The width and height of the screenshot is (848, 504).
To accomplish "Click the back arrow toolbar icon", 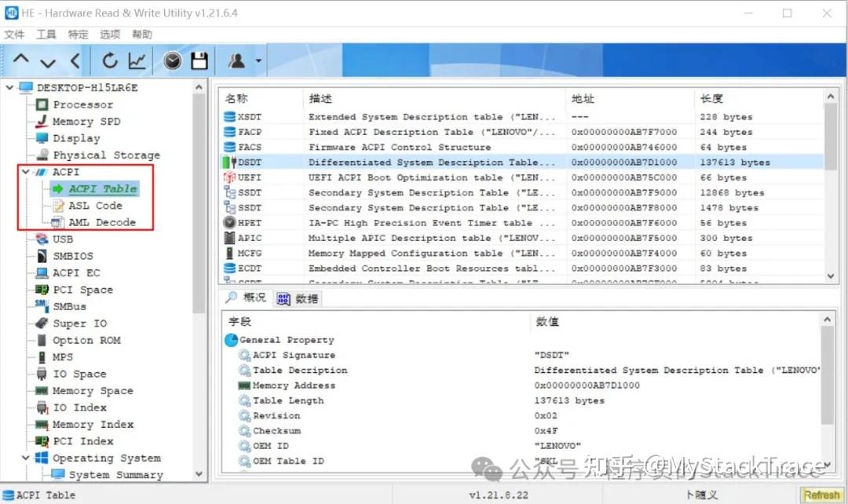I will click(x=75, y=60).
